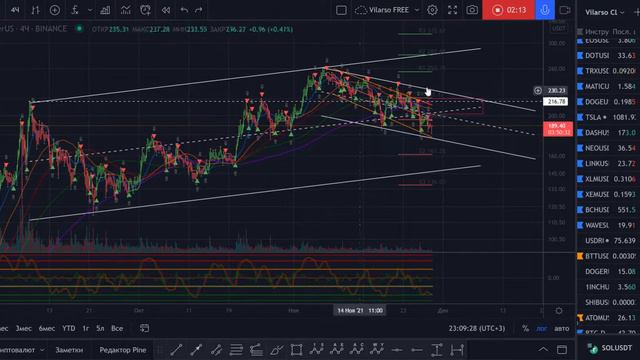Toggle the авто auto scale
Viewport: 640px width, 360px height.
pyautogui.click(x=562, y=328)
